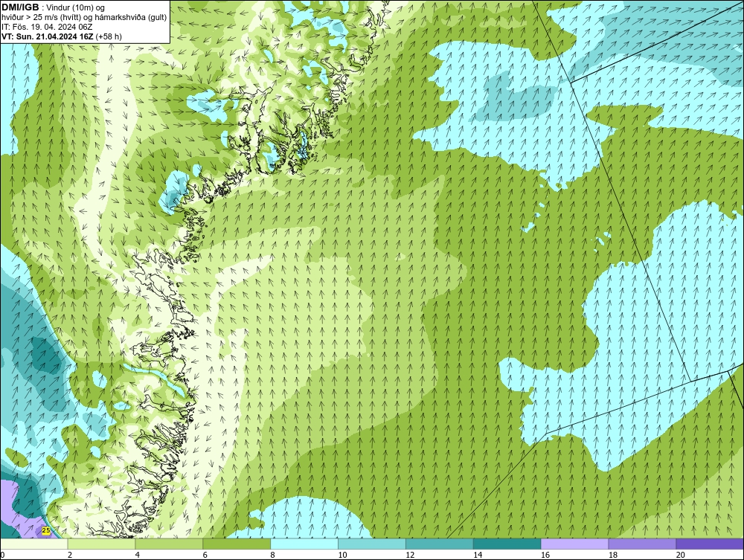744x560 pixels.
Task: Click the hviður > 25 m/s description line
Action: coord(84,18)
